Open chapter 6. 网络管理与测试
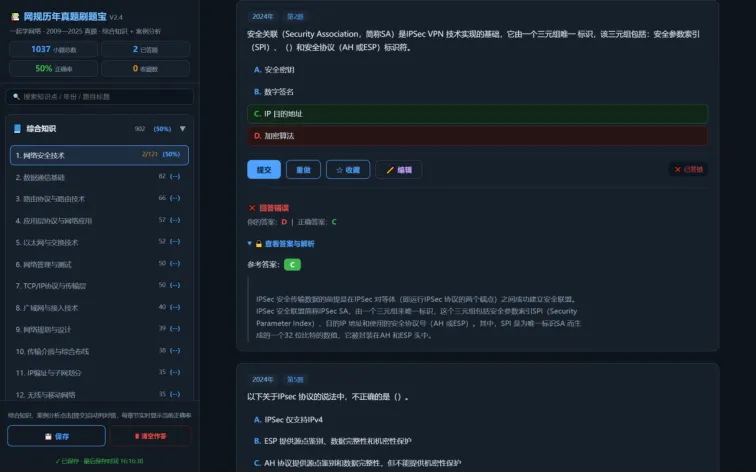This screenshot has height=473, width=756. pos(99,264)
